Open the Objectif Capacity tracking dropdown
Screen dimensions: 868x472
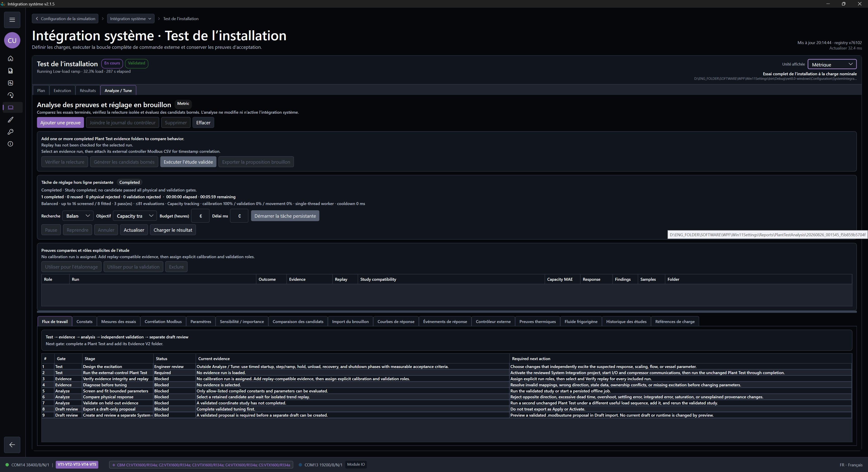point(135,216)
